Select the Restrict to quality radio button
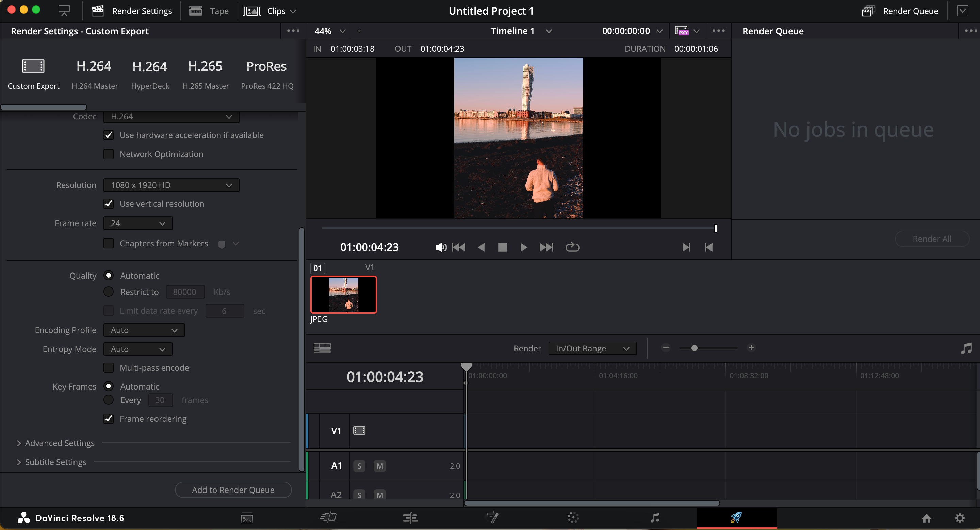980x530 pixels. pyautogui.click(x=109, y=292)
